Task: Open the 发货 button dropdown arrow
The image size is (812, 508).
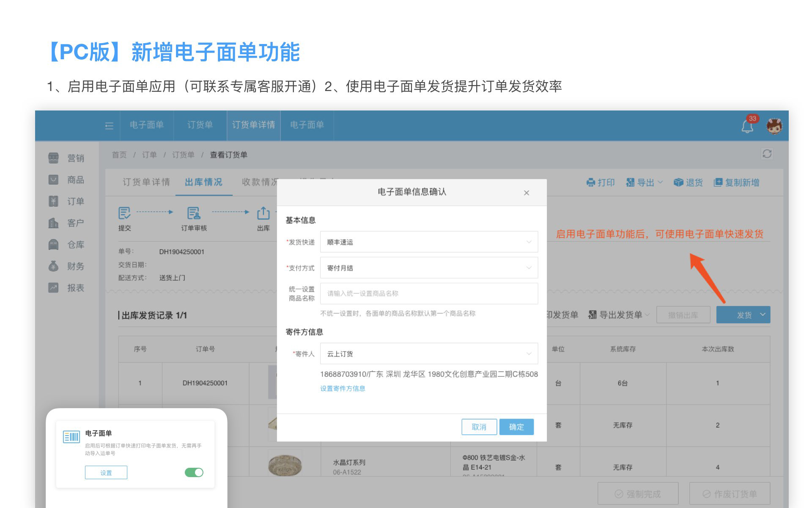Action: 763,315
